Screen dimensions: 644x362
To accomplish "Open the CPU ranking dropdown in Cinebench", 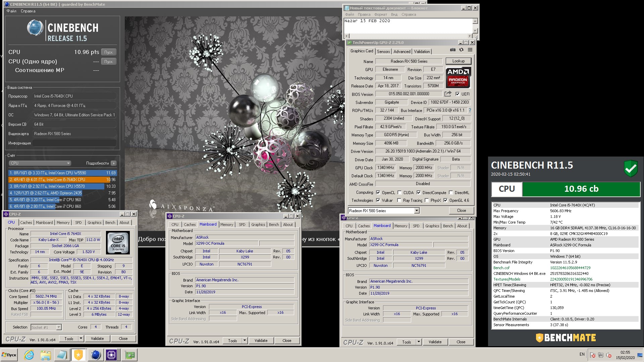I will click(x=40, y=163).
